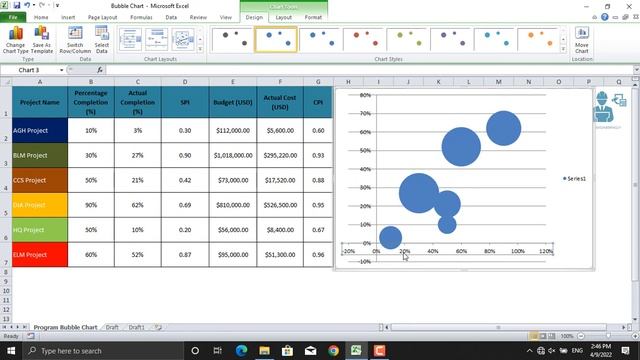Choose the first chart layout thumbnail
The width and height of the screenshot is (640, 360).
[130, 40]
